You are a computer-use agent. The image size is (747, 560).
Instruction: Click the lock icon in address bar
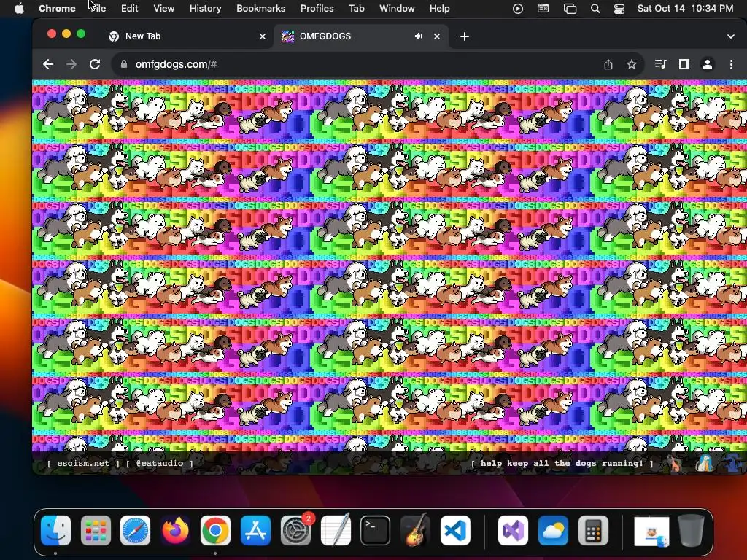(124, 64)
